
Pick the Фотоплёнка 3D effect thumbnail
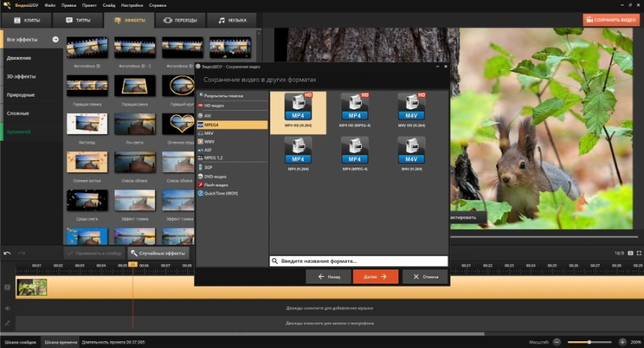(x=87, y=48)
